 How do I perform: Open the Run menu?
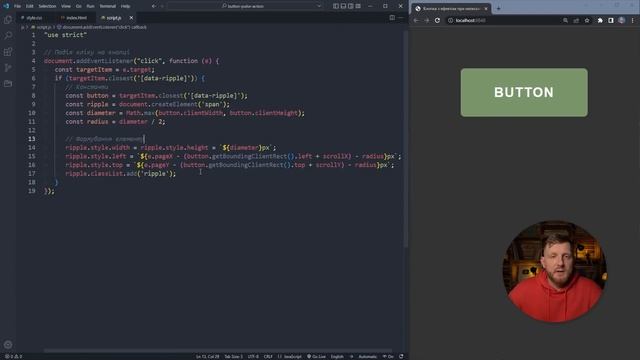91,6
